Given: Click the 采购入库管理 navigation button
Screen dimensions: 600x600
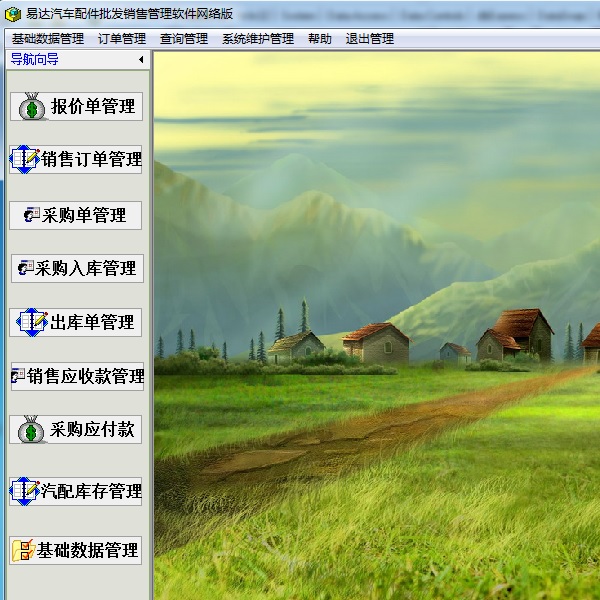Looking at the screenshot, I should tap(77, 268).
